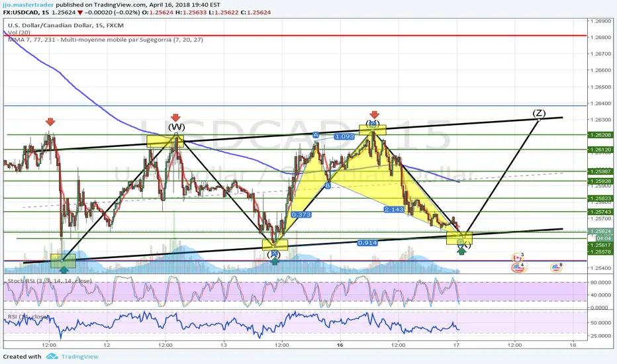Click the date label 16 on time axis
This screenshot has width=617, height=364.
click(x=340, y=345)
